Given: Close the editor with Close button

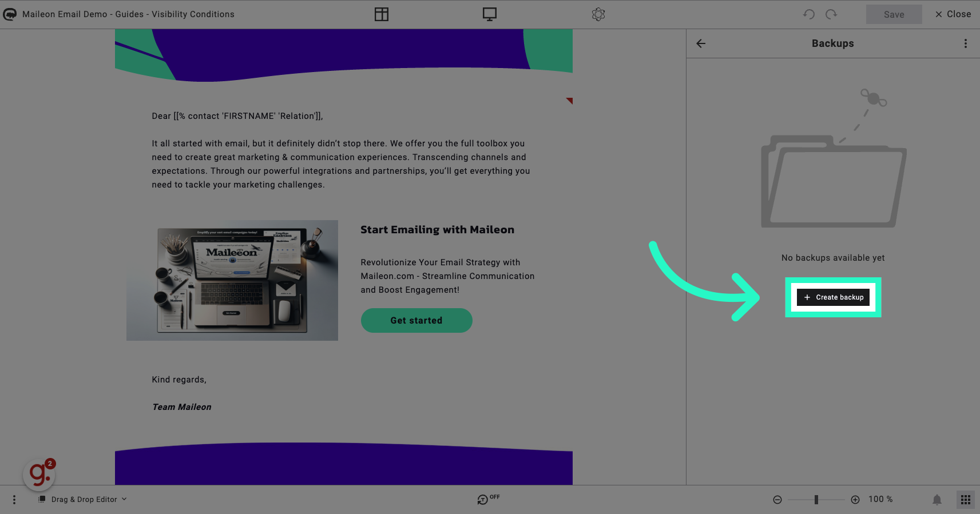Looking at the screenshot, I should [953, 14].
